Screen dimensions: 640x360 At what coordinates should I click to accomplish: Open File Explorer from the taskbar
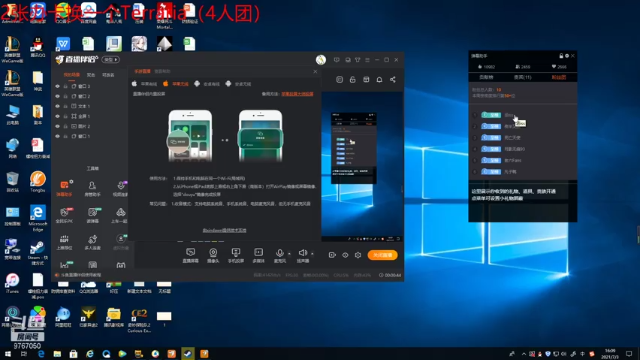pyautogui.click(x=57, y=354)
